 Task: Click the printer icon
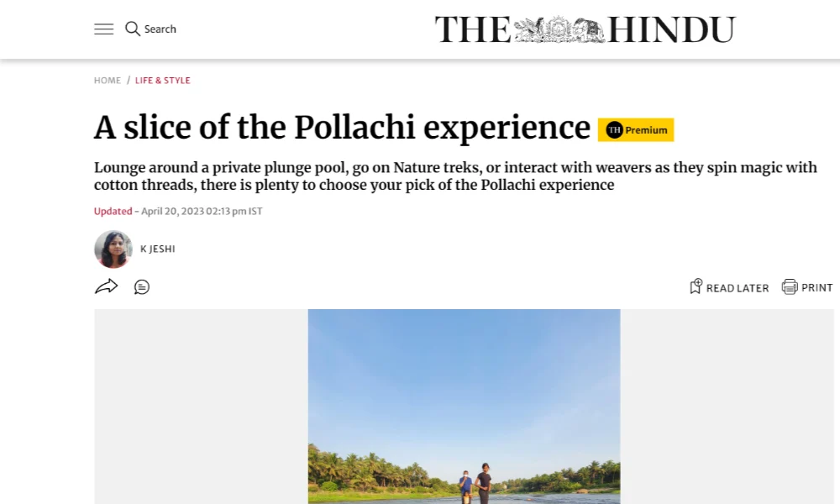pos(790,286)
